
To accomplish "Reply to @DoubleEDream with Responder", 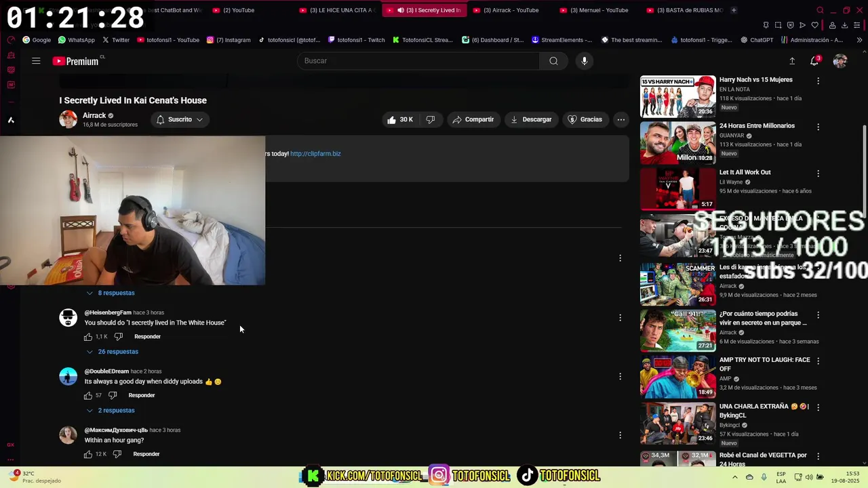I will click(142, 395).
